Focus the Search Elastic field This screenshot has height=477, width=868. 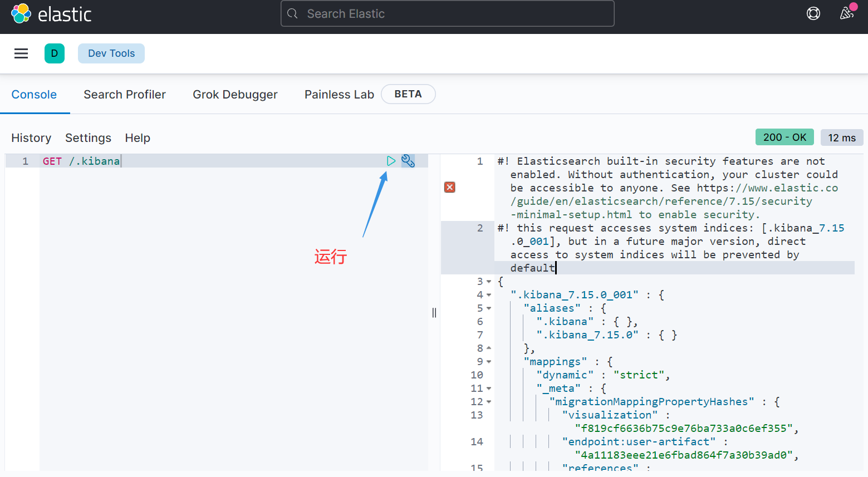[x=448, y=13]
